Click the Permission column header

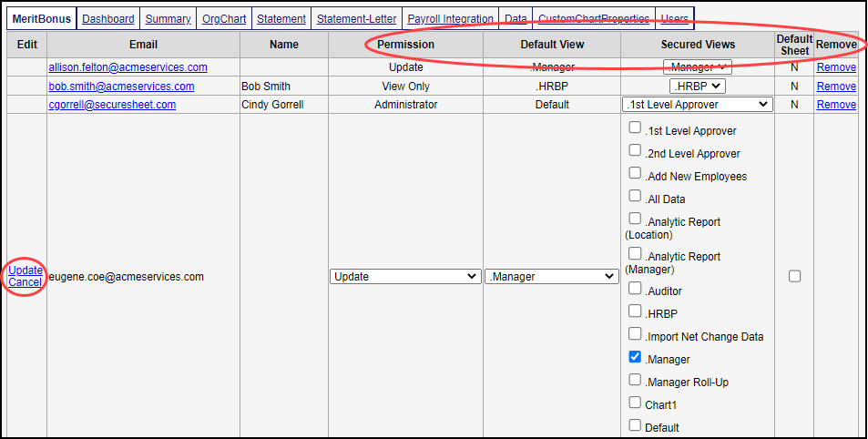tap(405, 44)
